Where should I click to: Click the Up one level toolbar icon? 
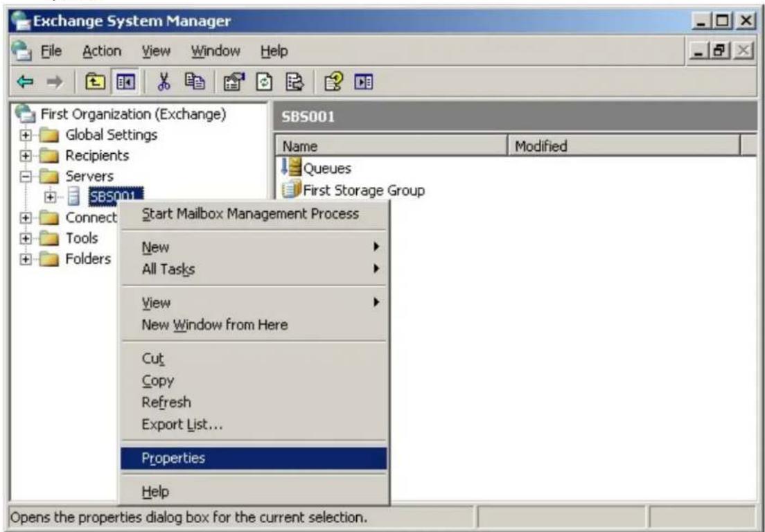pyautogui.click(x=95, y=82)
